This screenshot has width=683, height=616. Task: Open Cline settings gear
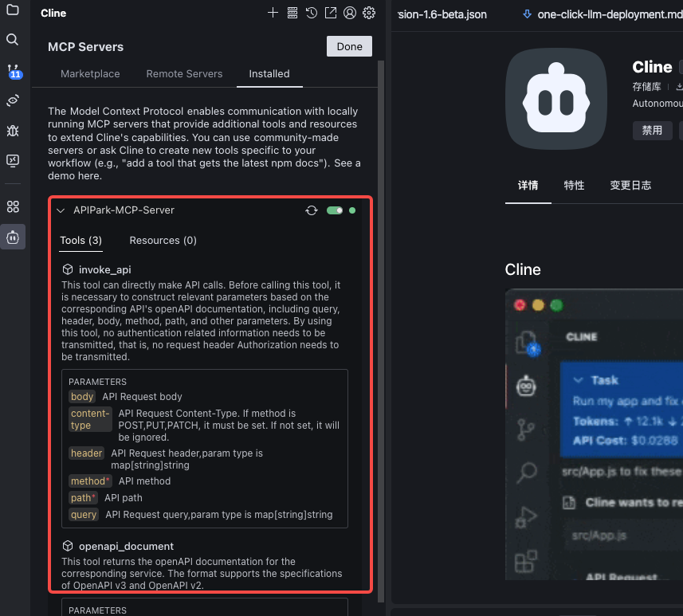369,13
